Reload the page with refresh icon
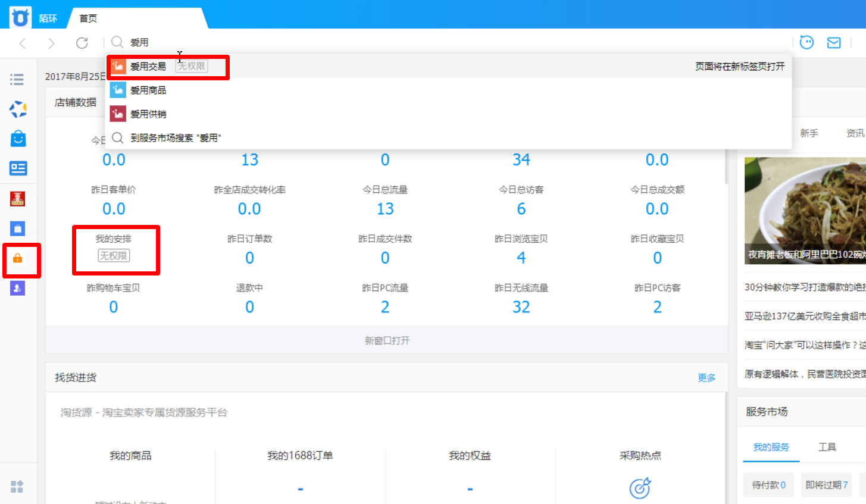 82,43
